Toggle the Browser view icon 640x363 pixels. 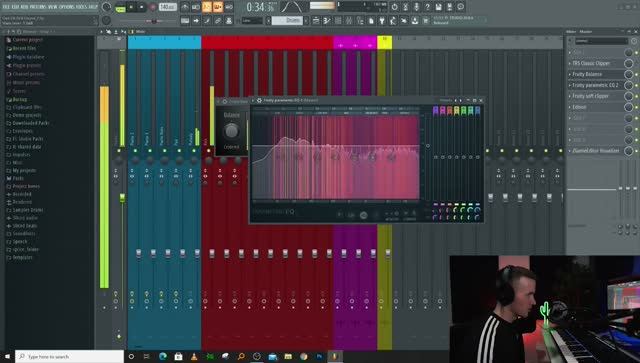360,20
